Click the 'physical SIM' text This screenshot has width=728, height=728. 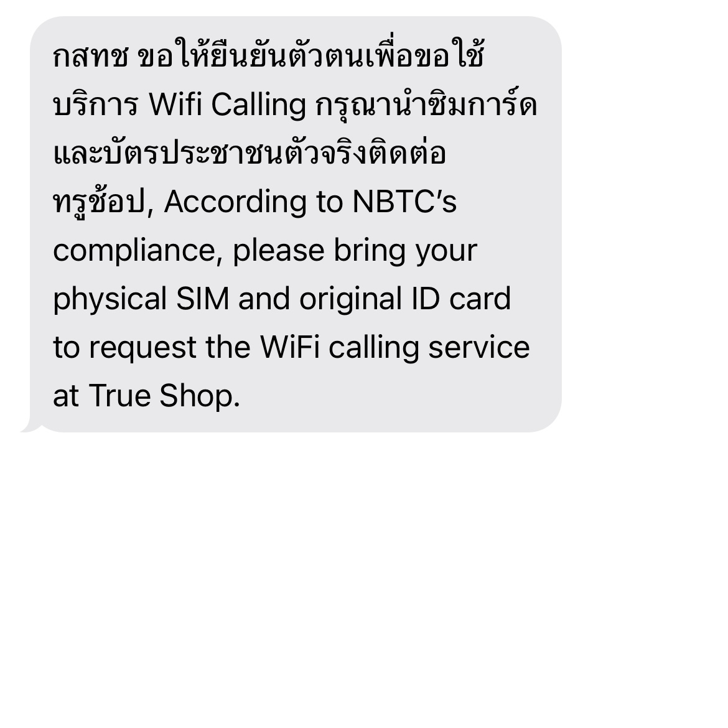click(141, 299)
